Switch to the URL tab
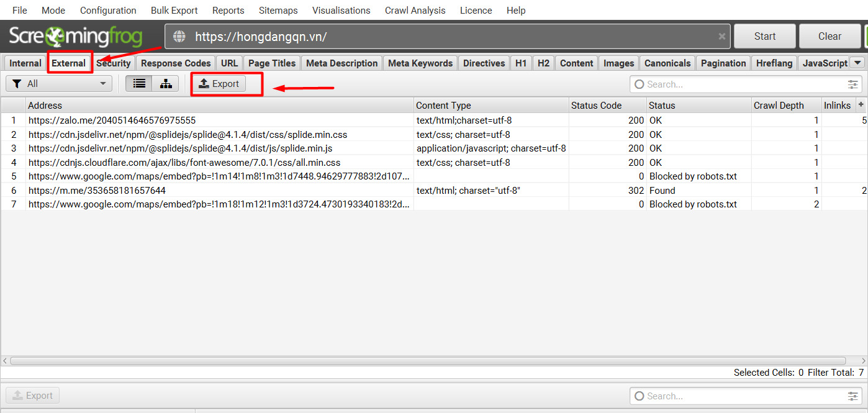The width and height of the screenshot is (868, 413). click(x=230, y=63)
